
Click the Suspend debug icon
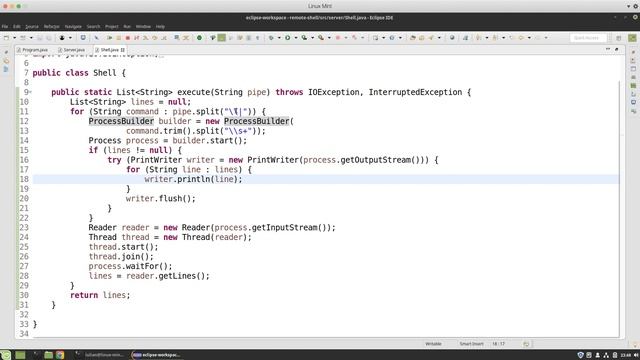coord(118,38)
